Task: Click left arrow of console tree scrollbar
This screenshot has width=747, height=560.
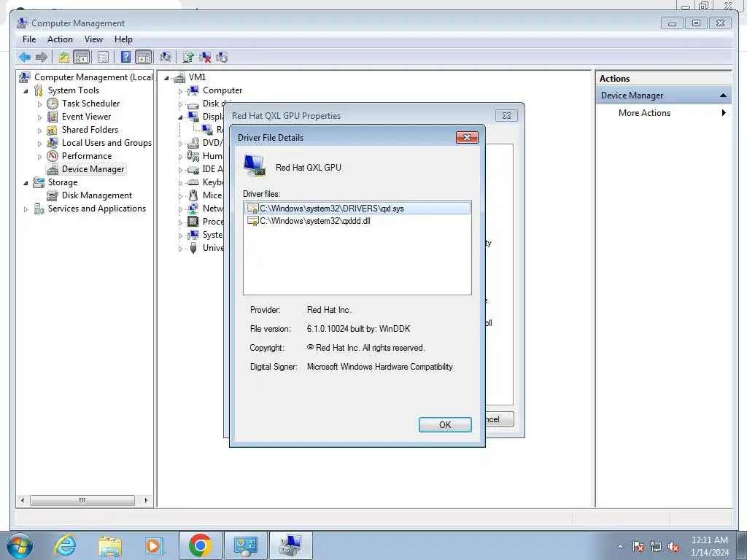Action: (23, 500)
